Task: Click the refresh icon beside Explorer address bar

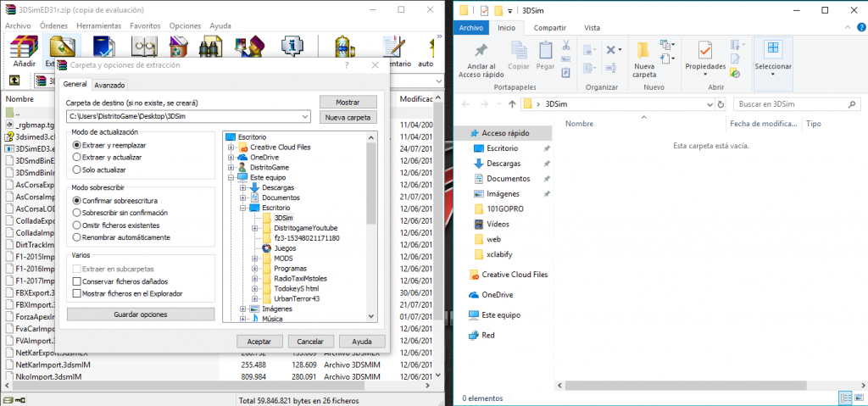Action: pos(721,104)
